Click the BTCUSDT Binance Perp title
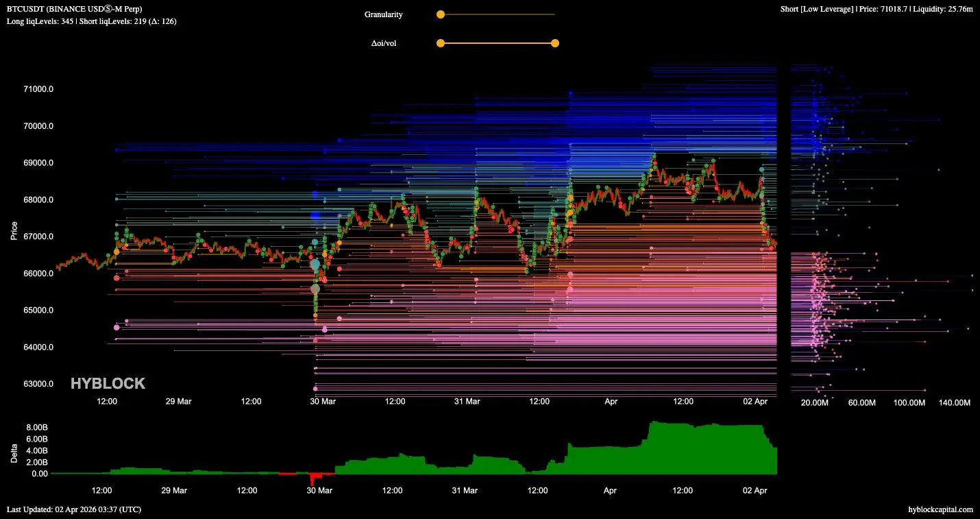Screen dimensions: 980x519 point(75,9)
